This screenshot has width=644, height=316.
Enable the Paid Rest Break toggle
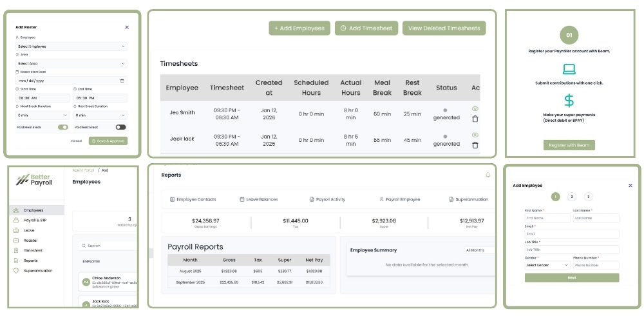click(x=120, y=127)
